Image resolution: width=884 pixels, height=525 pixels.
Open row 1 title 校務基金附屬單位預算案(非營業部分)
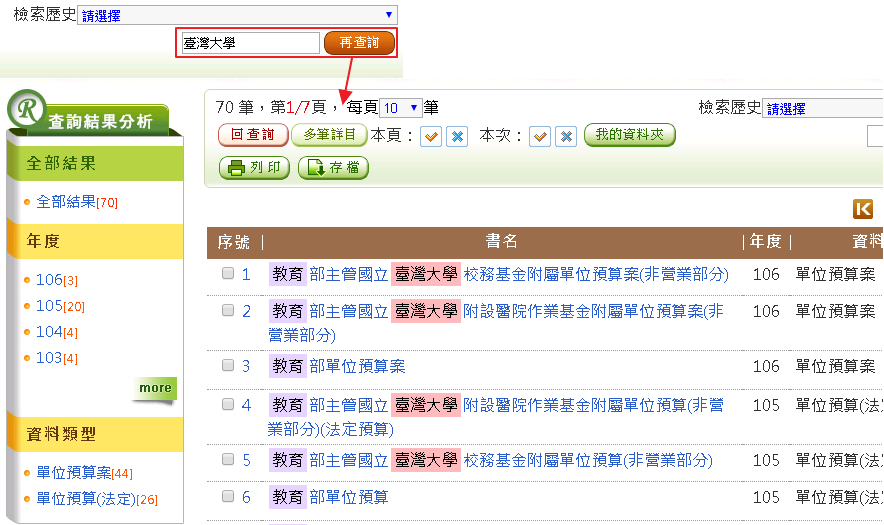pos(499,274)
